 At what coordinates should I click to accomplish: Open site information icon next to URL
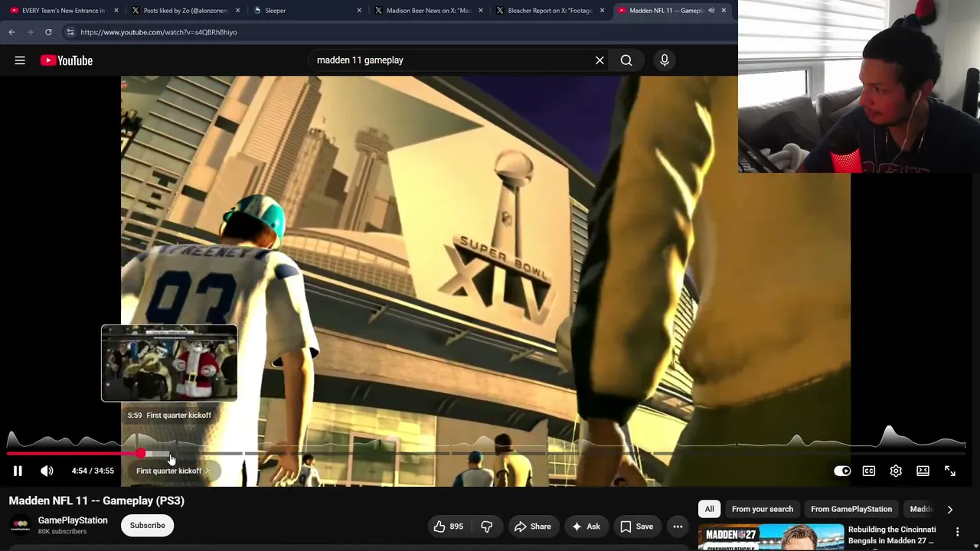(x=70, y=32)
